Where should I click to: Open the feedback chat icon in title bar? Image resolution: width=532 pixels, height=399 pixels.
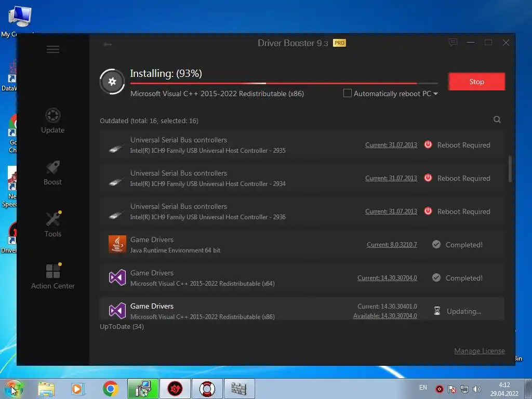[x=453, y=43]
